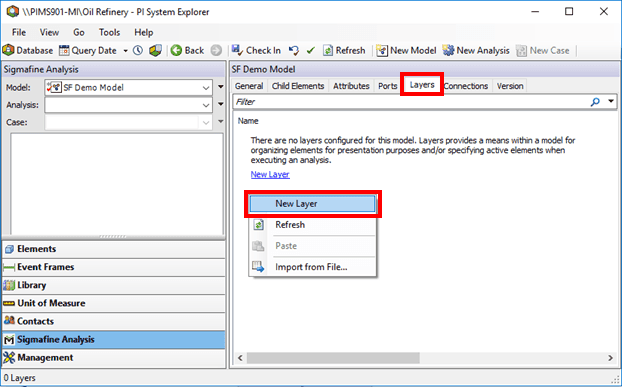Click inside the Filter input field
This screenshot has height=387, width=622.
(411, 102)
